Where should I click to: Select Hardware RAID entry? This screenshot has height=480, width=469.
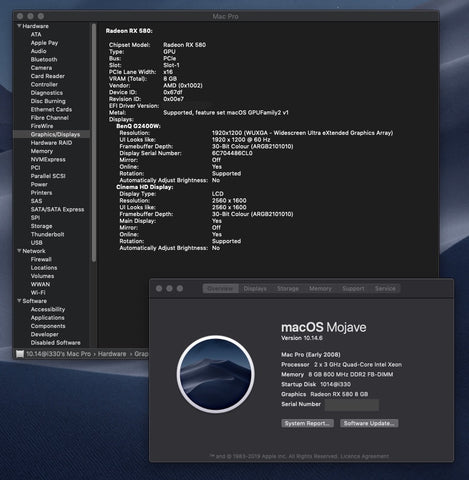click(x=51, y=143)
